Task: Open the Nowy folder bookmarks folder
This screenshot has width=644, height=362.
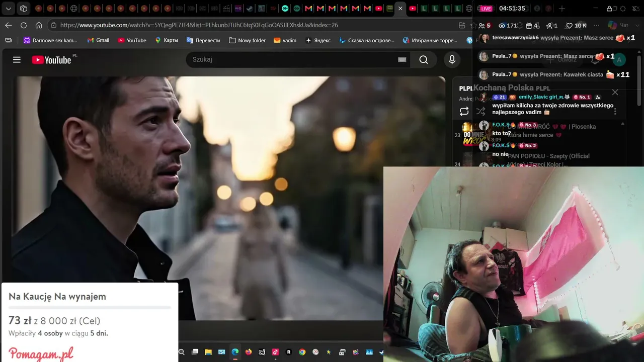Action: coord(247,40)
